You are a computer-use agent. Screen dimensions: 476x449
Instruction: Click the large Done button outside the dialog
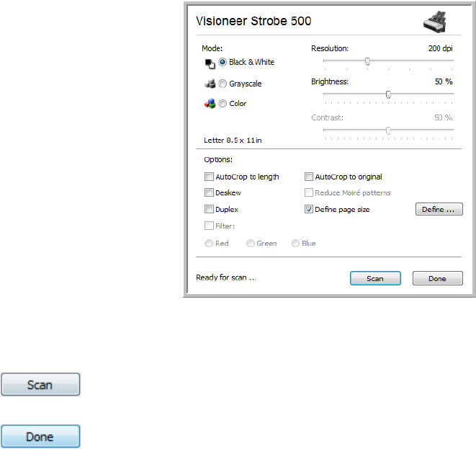pos(40,437)
